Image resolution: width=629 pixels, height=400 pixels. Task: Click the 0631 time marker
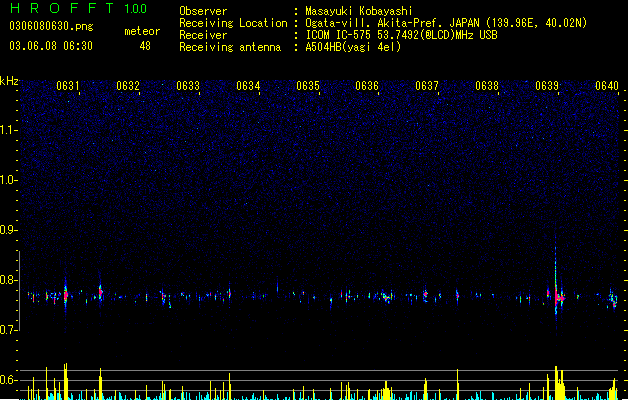click(x=68, y=86)
